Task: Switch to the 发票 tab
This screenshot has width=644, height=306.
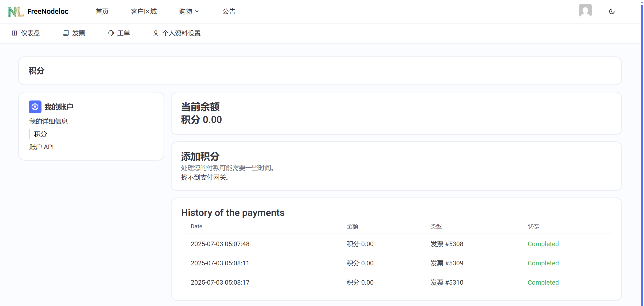Action: point(74,33)
